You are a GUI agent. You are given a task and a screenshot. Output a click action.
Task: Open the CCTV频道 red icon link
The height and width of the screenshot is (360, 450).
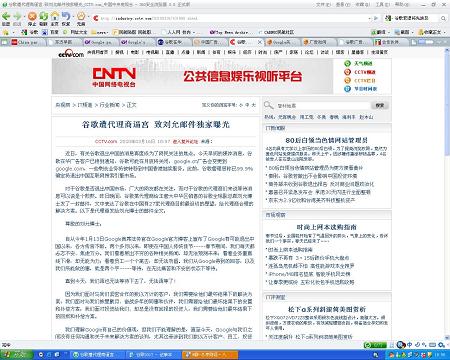click(347, 72)
